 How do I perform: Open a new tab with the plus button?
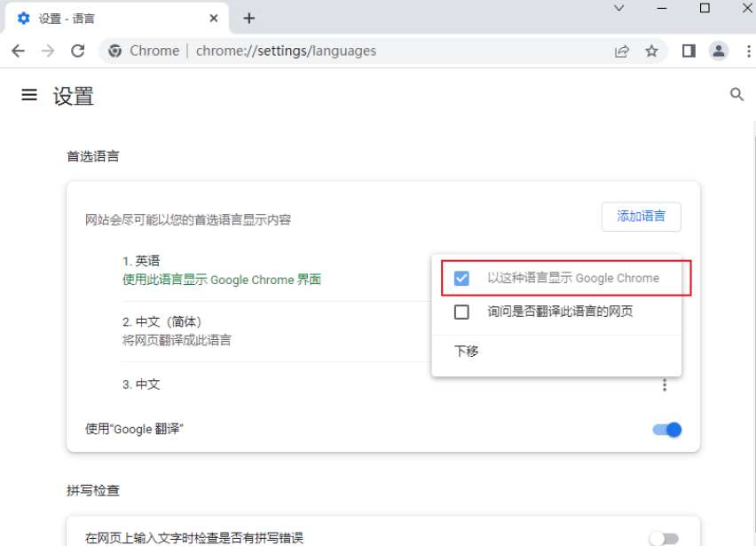tap(248, 19)
